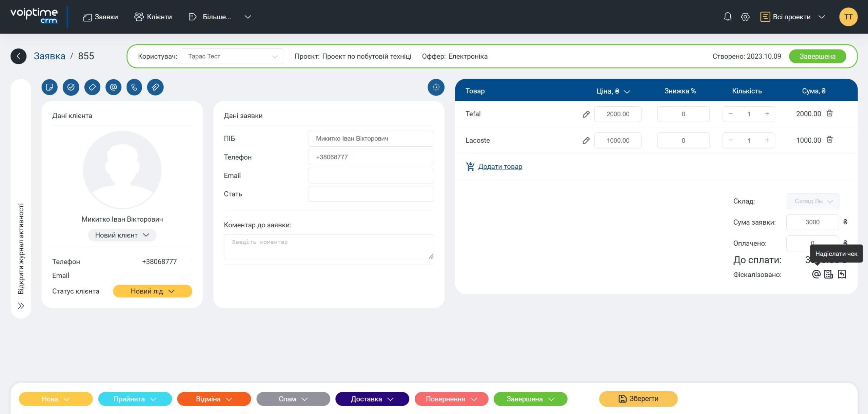The image size is (868, 414).
Task: Click the Зберегти save button
Action: [x=638, y=399]
